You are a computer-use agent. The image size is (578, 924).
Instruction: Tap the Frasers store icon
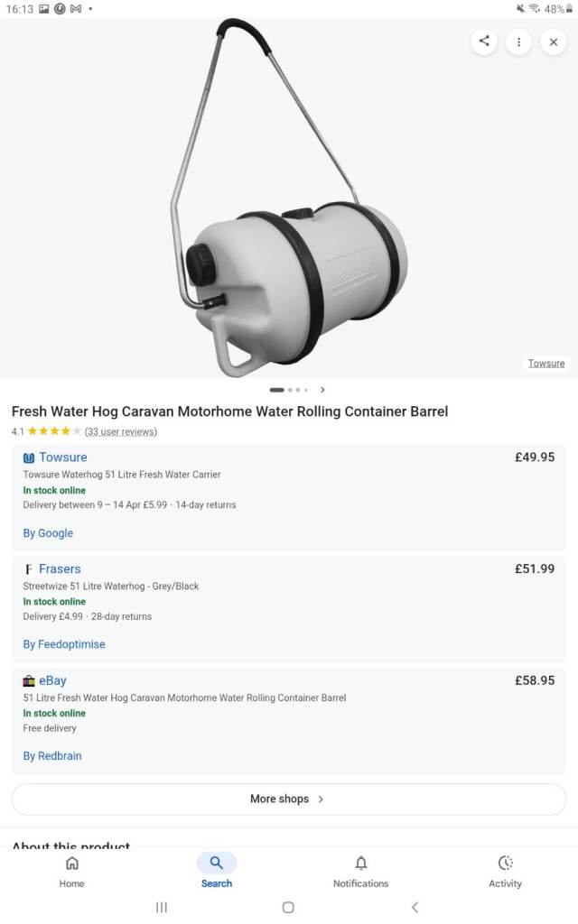(x=28, y=568)
